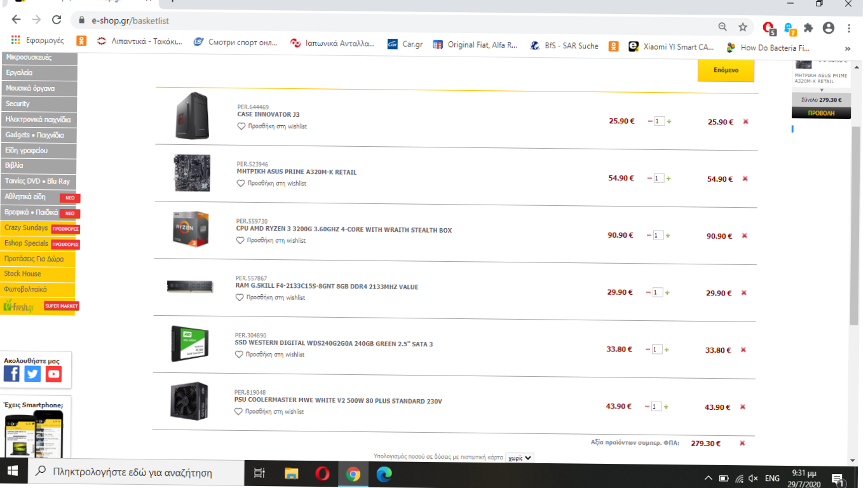The width and height of the screenshot is (868, 488).
Task: Decrease quantity of CPU AMD RYZEN 3
Action: coord(649,236)
